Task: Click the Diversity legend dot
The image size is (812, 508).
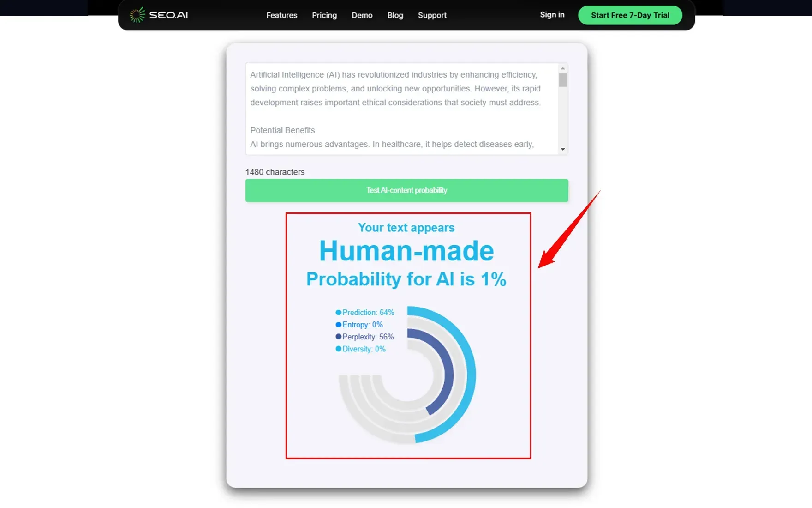Action: click(x=338, y=349)
